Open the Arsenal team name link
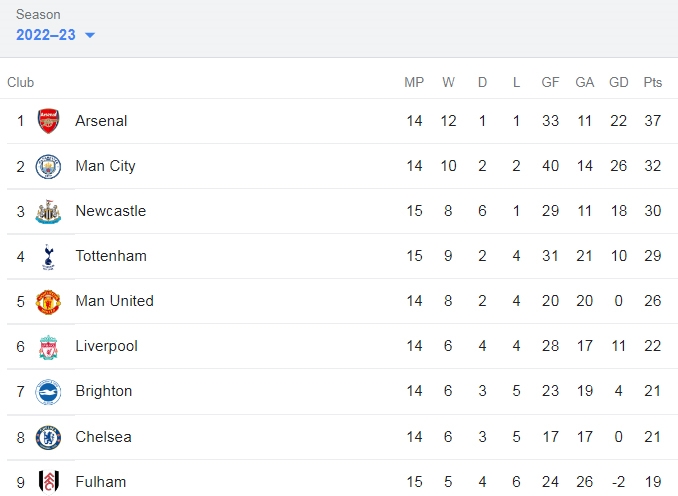The image size is (678, 496). click(x=101, y=121)
